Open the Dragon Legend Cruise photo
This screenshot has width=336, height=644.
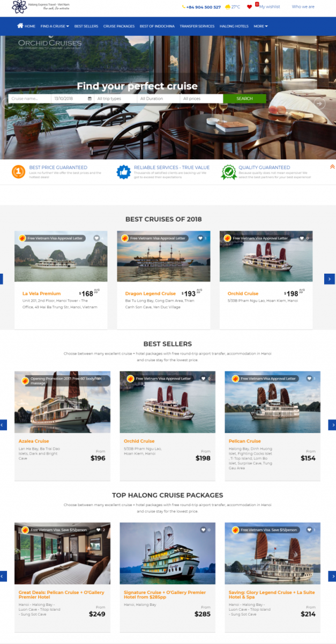pos(164,257)
